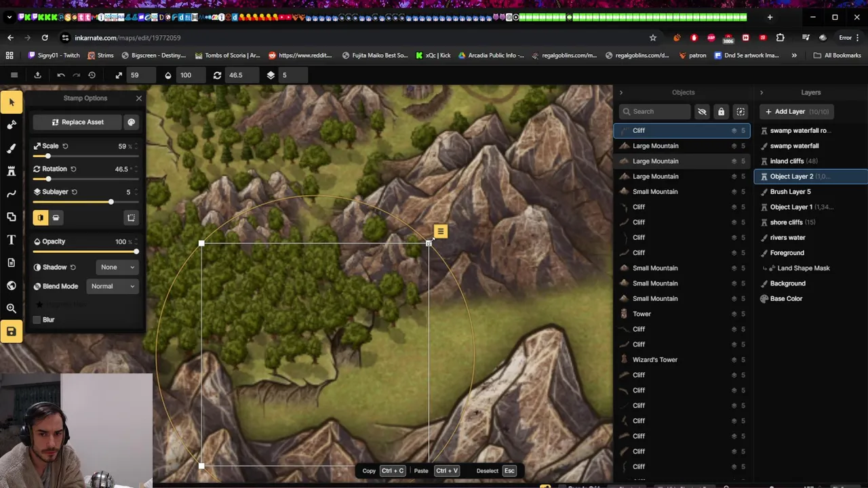Open the notes document tool
The width and height of the screenshot is (868, 488).
(11, 262)
